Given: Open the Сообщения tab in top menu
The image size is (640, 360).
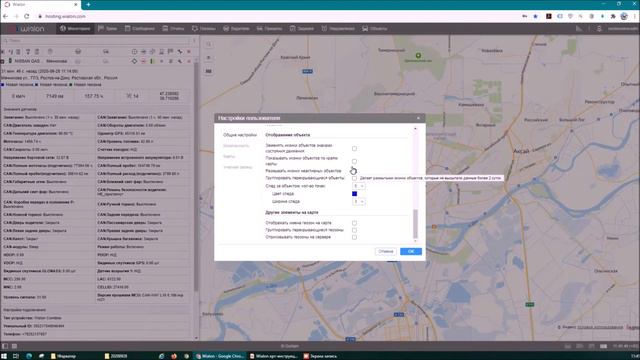Looking at the screenshot, I should tap(140, 29).
